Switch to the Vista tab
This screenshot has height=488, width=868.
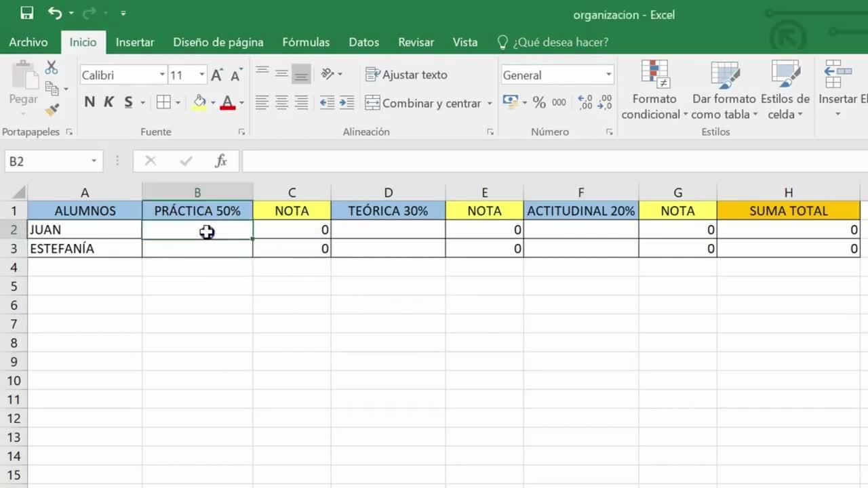click(465, 42)
